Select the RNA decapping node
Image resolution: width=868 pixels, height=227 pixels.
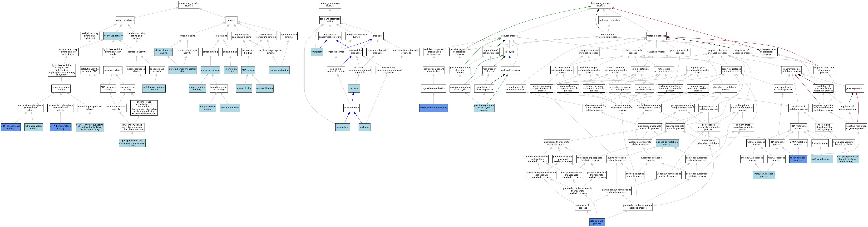[x=820, y=143]
